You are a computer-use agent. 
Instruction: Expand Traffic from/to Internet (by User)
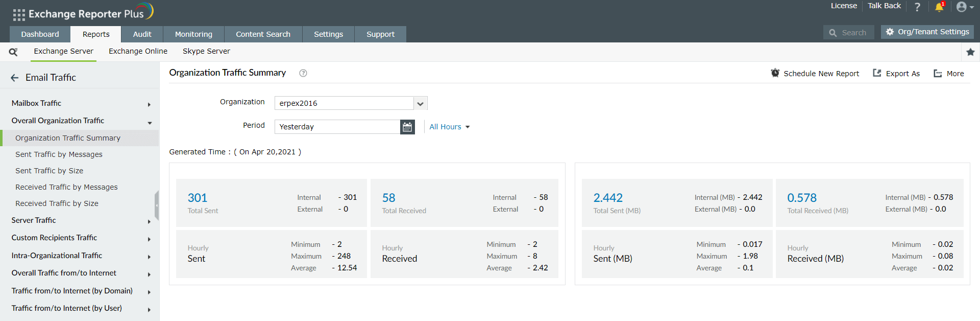(x=149, y=310)
